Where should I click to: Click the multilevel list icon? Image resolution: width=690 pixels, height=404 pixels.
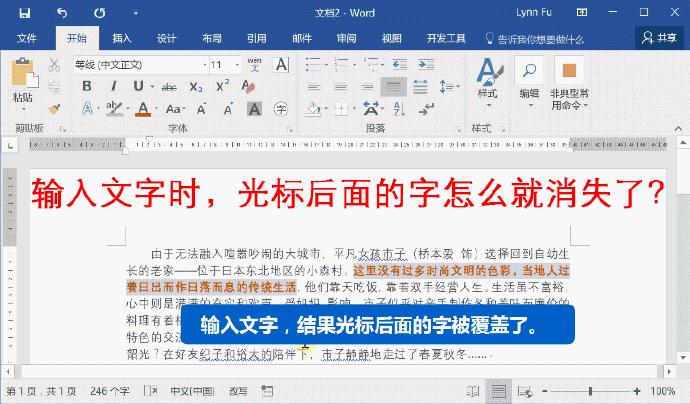coord(371,65)
